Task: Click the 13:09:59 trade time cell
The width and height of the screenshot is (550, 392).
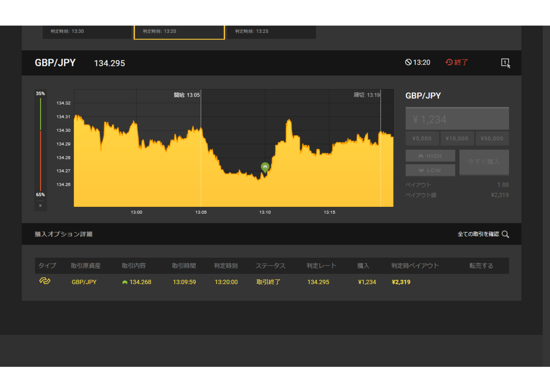Action: pos(184,282)
